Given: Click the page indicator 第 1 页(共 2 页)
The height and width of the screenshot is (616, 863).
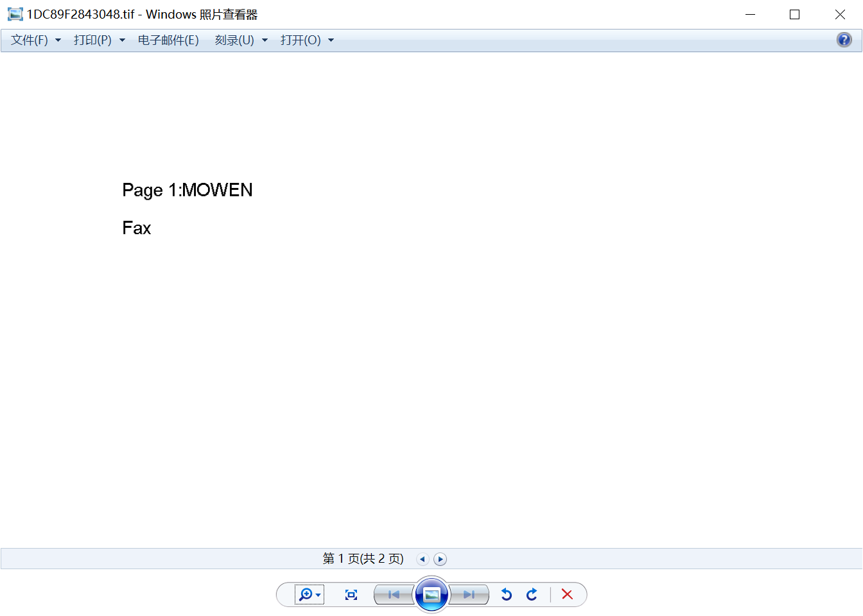Looking at the screenshot, I should (363, 559).
